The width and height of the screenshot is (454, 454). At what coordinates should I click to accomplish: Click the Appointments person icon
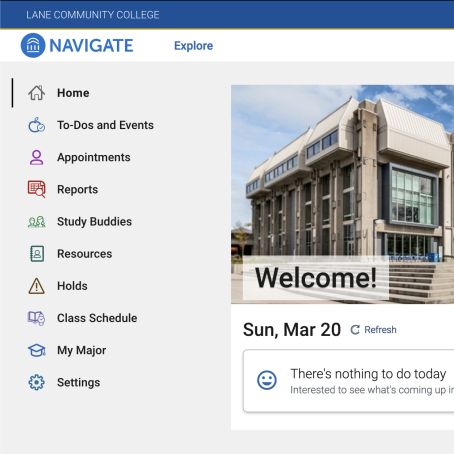pos(36,157)
